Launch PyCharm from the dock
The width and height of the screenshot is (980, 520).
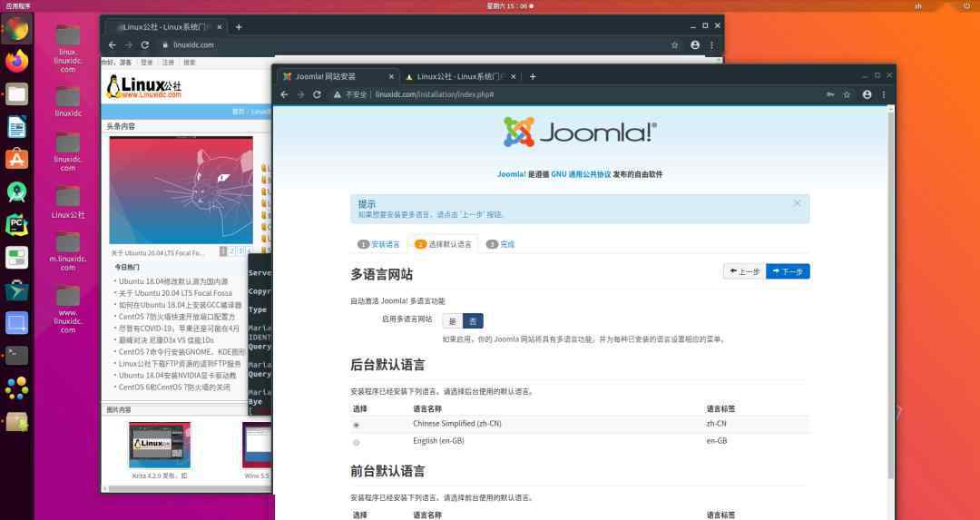pyautogui.click(x=17, y=224)
